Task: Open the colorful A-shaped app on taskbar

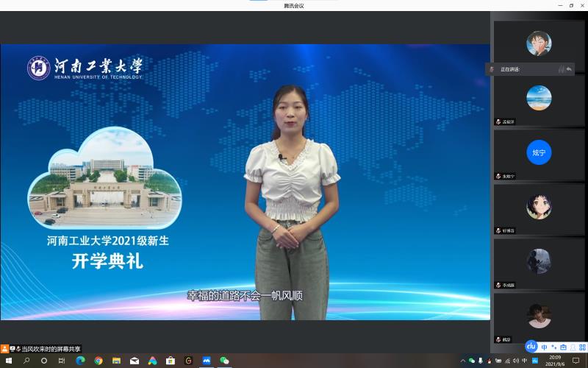Action: [x=152, y=361]
